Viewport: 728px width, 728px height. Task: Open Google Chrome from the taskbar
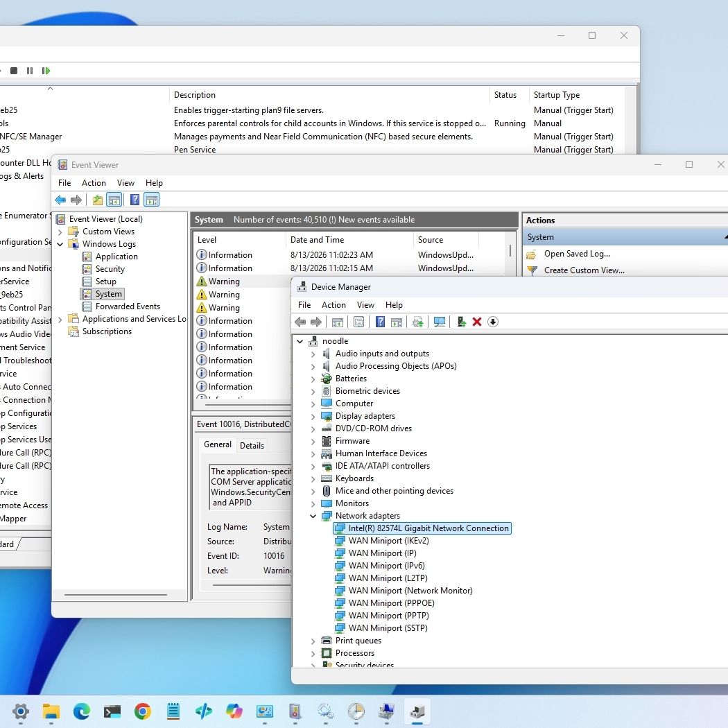pyautogui.click(x=143, y=711)
